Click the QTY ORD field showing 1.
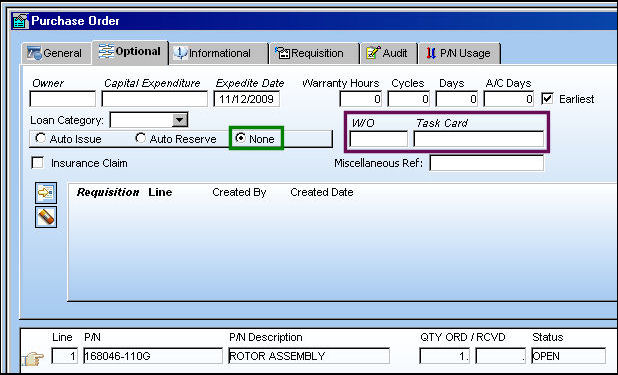 coord(445,356)
